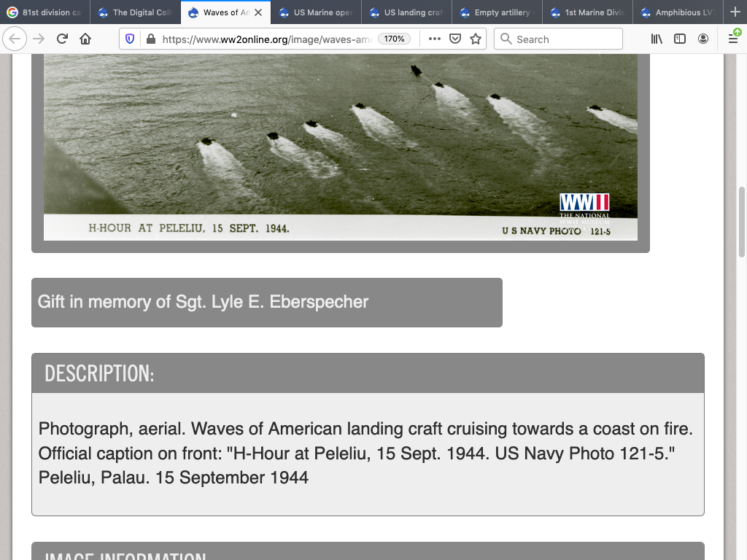Switch to the '81st division' Google tab

45,12
